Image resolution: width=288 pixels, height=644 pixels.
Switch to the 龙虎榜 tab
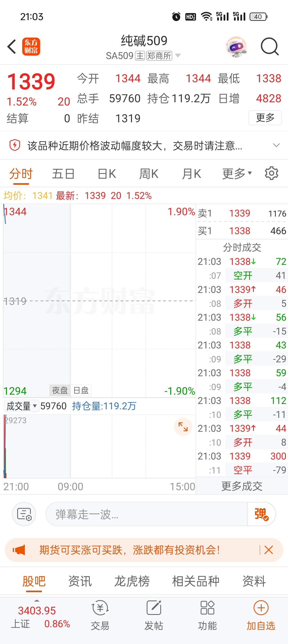pyautogui.click(x=132, y=581)
